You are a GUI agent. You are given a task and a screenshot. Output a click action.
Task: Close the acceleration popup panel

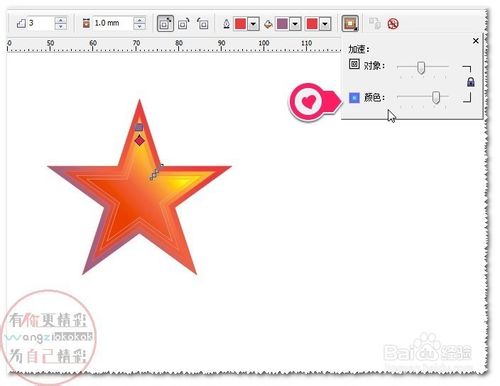click(x=476, y=41)
